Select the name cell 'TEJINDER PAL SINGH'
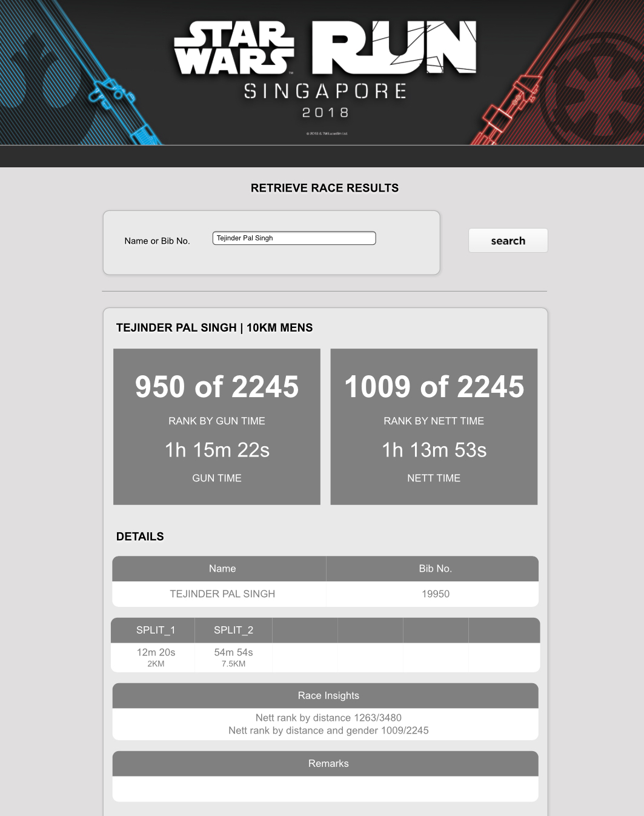644x816 pixels. tap(222, 594)
